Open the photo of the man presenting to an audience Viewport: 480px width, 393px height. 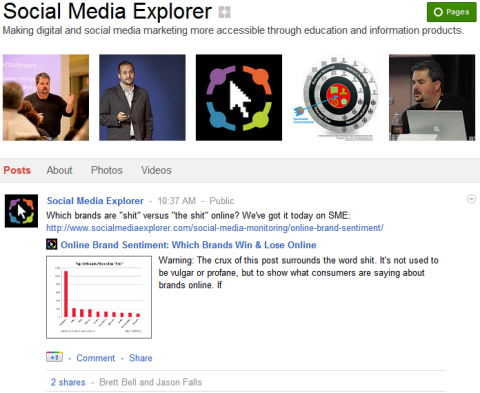point(46,97)
